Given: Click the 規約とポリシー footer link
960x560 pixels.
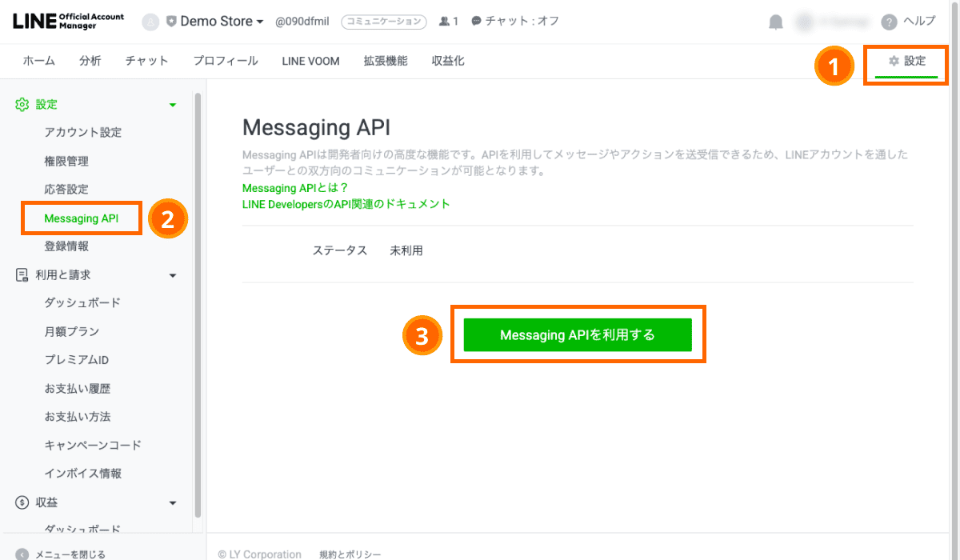Looking at the screenshot, I should tap(350, 554).
